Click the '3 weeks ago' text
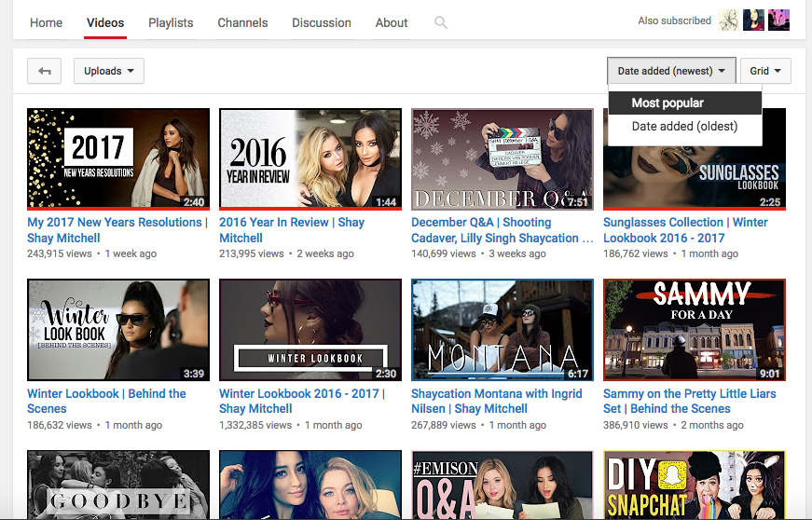Image resolution: width=812 pixels, height=520 pixels. [x=517, y=253]
